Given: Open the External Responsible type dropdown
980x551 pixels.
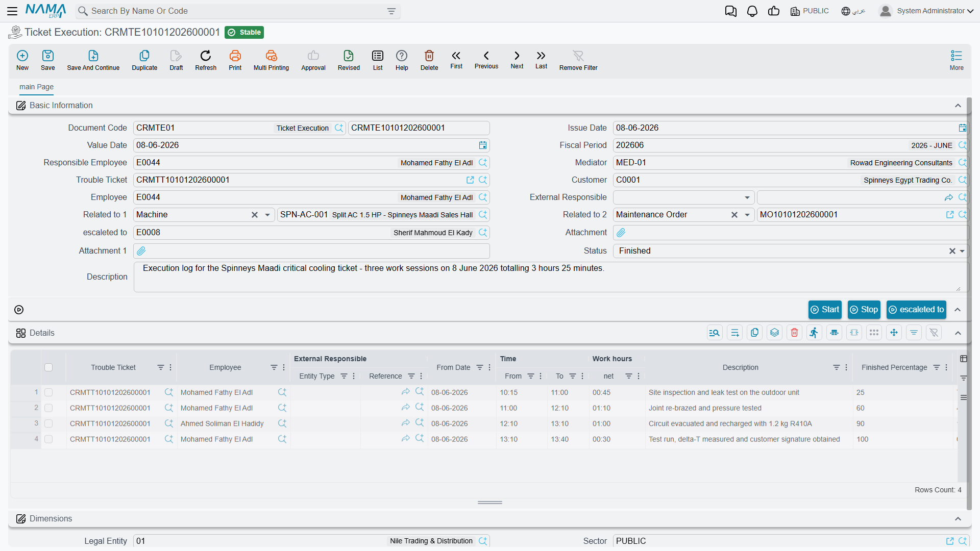Looking at the screenshot, I should (747, 197).
